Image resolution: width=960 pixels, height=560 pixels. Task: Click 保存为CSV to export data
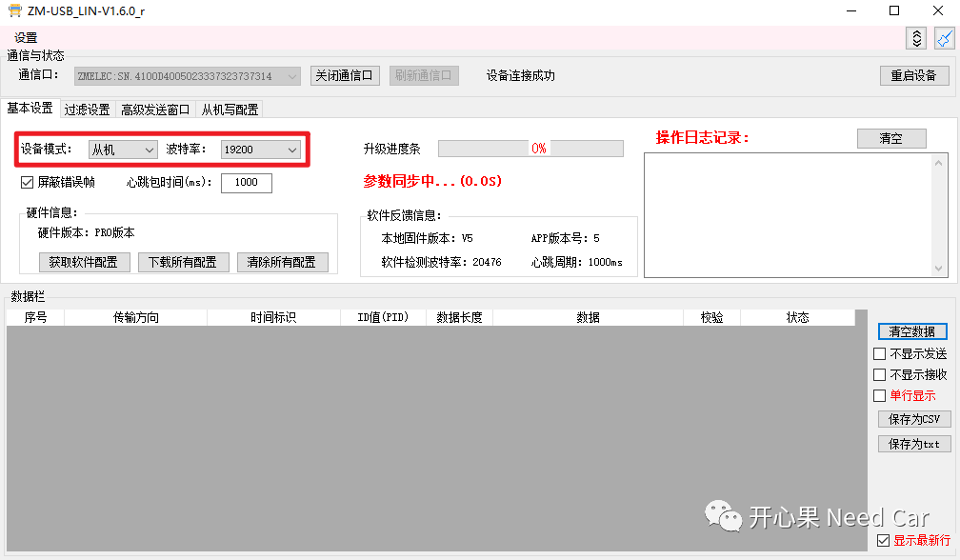[x=913, y=419]
